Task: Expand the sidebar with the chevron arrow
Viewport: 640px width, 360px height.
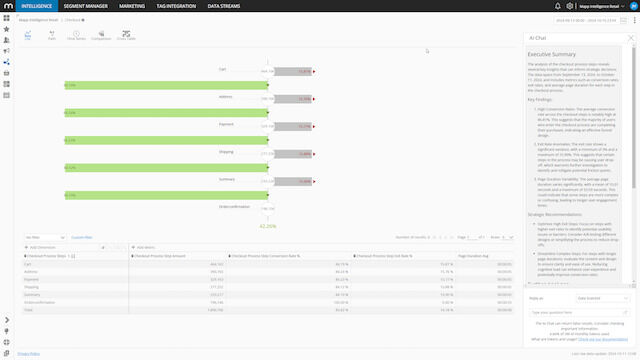Action: click(7, 320)
